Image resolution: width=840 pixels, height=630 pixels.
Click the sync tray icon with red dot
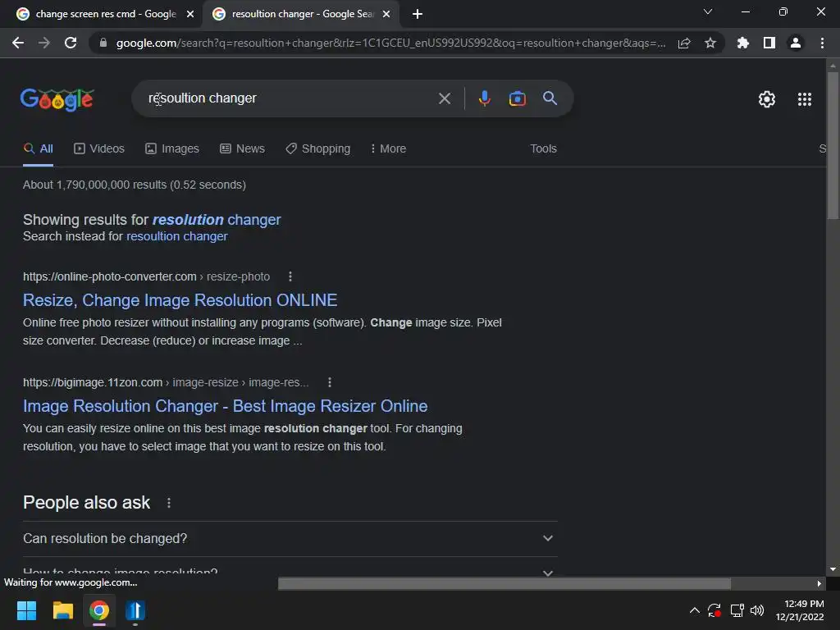pyautogui.click(x=714, y=610)
